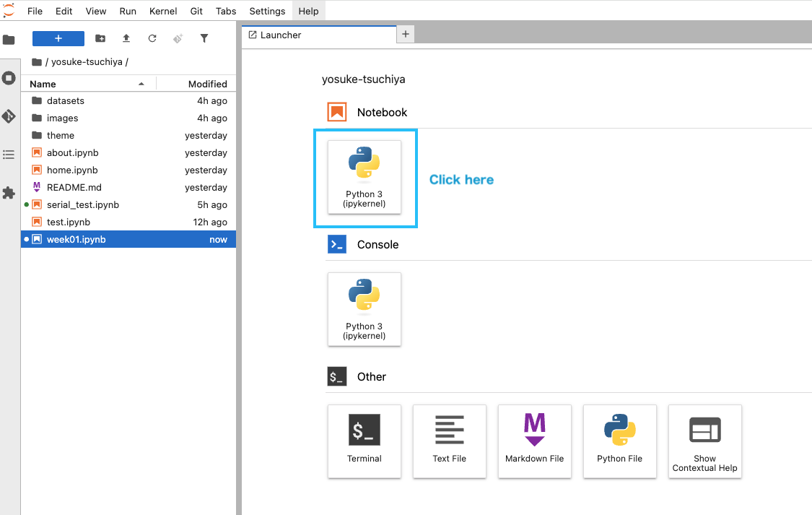
Task: Open the Running Terminals and Kernels sidebar
Action: pos(9,78)
